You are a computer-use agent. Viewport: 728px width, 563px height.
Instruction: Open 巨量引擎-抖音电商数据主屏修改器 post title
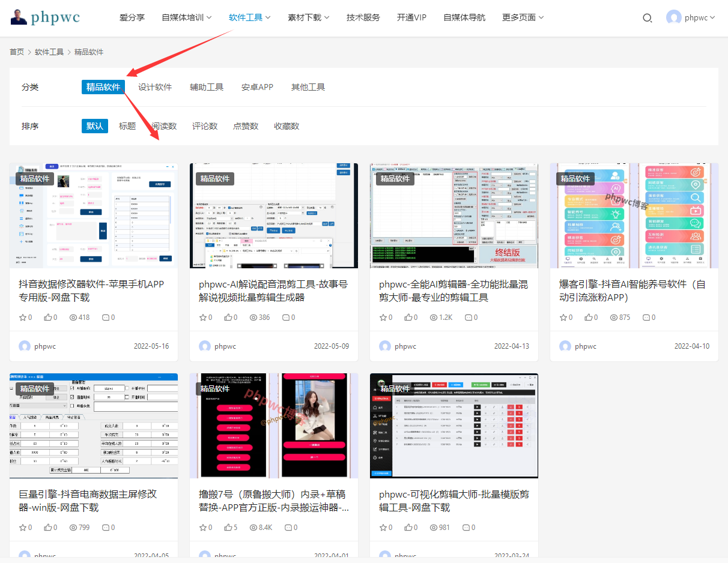click(88, 501)
